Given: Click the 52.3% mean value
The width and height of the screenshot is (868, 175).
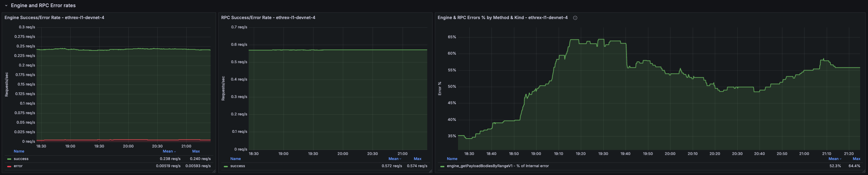Looking at the screenshot, I should 835,166.
